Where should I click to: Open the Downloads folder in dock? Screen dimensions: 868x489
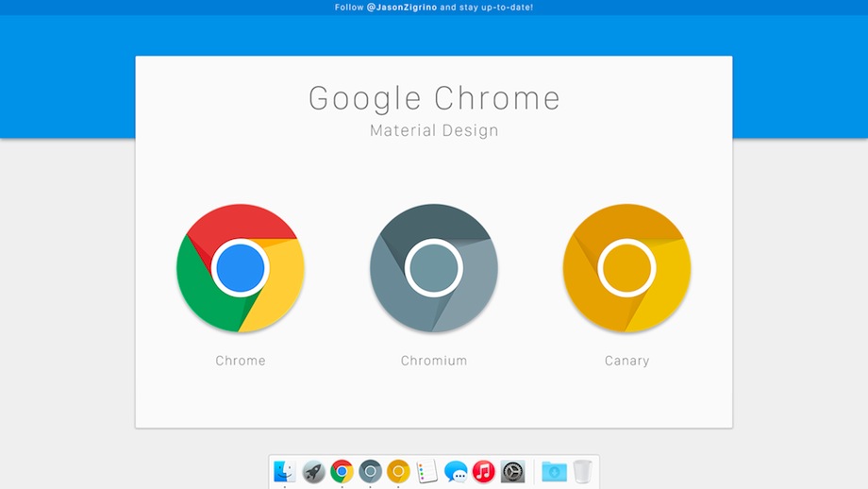point(554,472)
